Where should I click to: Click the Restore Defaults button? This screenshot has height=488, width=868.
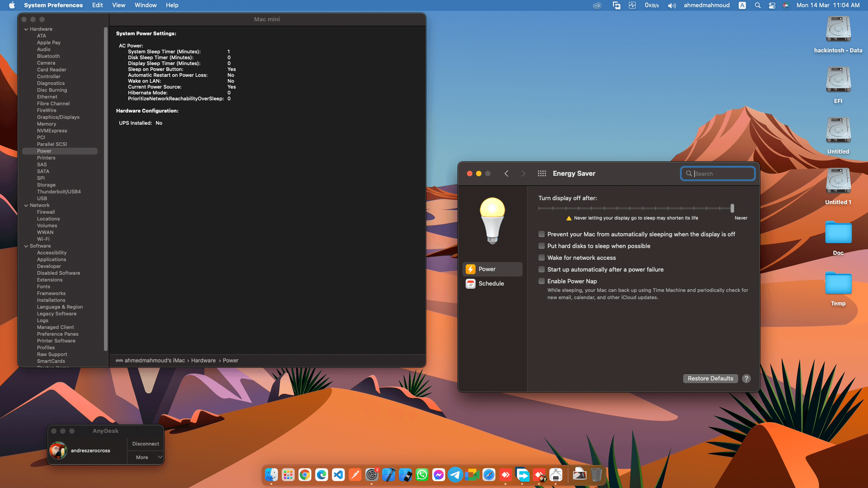coord(711,379)
